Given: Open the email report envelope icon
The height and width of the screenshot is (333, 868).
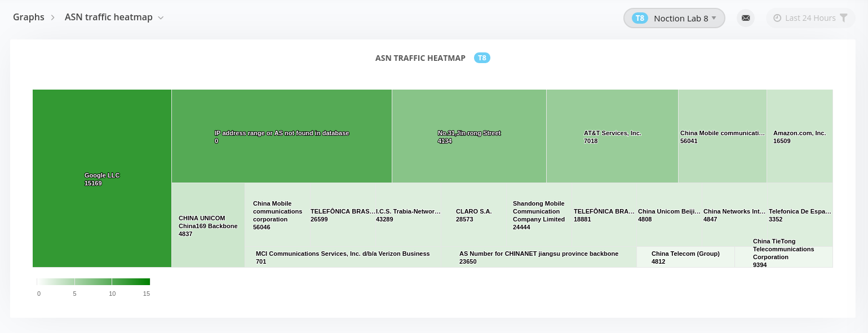Looking at the screenshot, I should click(746, 18).
